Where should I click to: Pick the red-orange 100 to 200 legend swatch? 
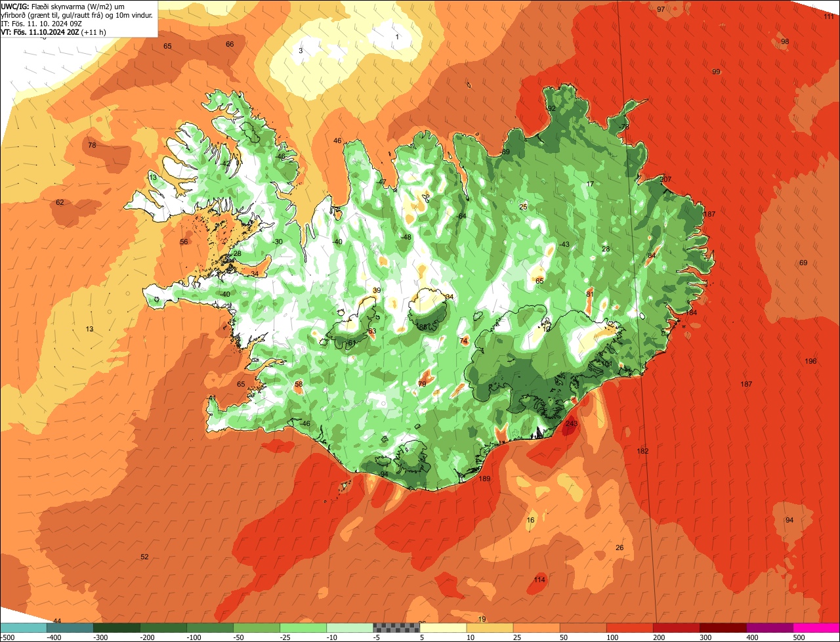(x=629, y=628)
